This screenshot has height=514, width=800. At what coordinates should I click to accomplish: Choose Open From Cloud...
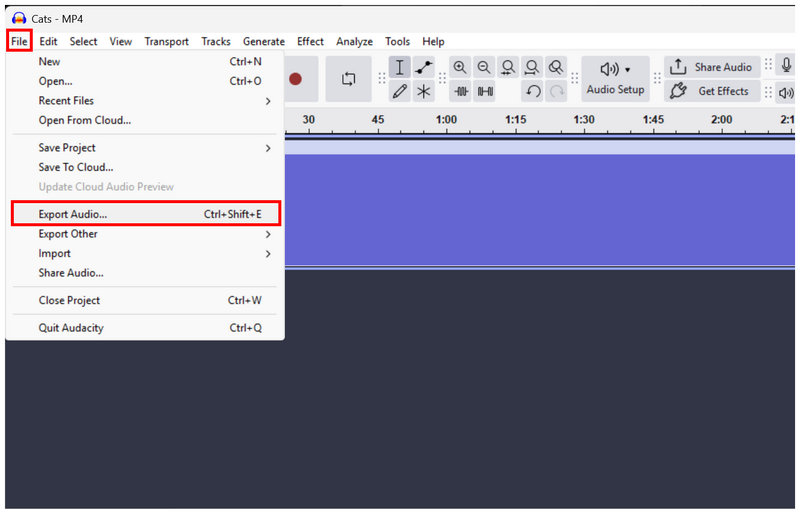pyautogui.click(x=145, y=120)
